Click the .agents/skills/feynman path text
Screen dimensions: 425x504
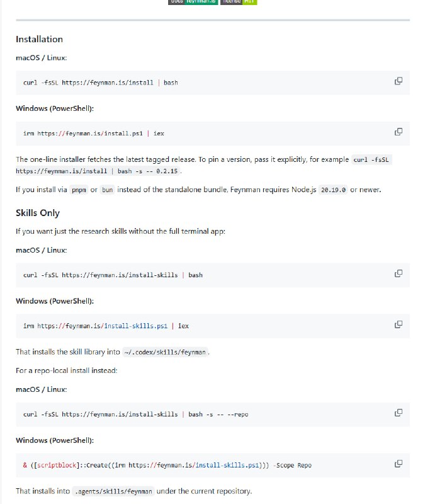pyautogui.click(x=113, y=491)
